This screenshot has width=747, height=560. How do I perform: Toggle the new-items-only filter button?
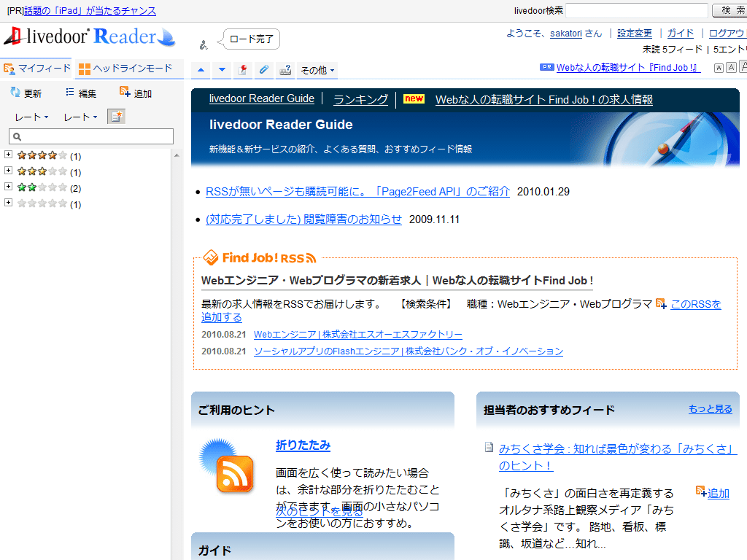pyautogui.click(x=116, y=117)
